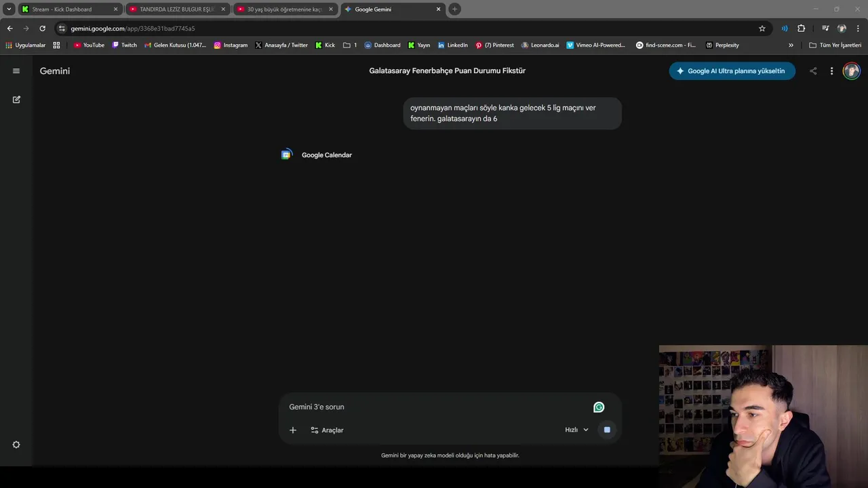The width and height of the screenshot is (868, 488).
Task: Open the grid icon bookmark beside Uygulamalar
Action: point(56,45)
